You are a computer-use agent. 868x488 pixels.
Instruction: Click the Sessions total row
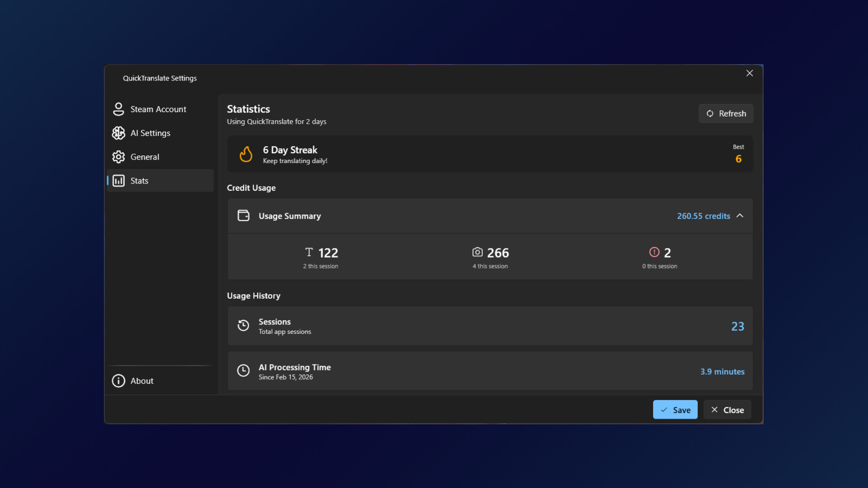click(490, 326)
